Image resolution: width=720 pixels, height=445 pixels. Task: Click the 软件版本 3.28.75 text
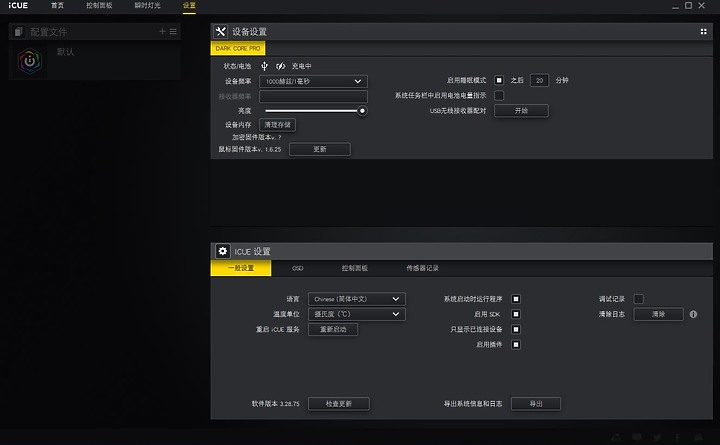(275, 404)
